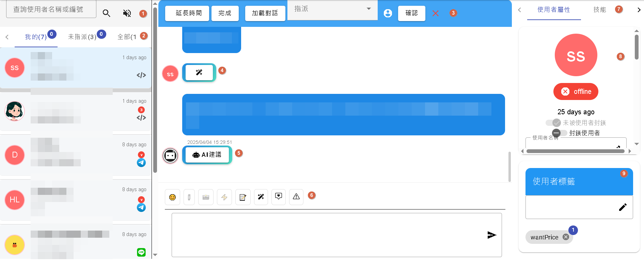Click the lightning quick reply icon
644x268 pixels.
click(224, 197)
